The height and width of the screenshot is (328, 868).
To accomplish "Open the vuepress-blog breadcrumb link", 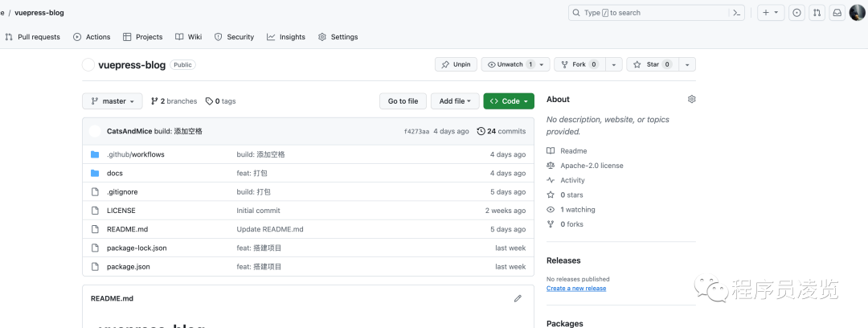I will 39,13.
